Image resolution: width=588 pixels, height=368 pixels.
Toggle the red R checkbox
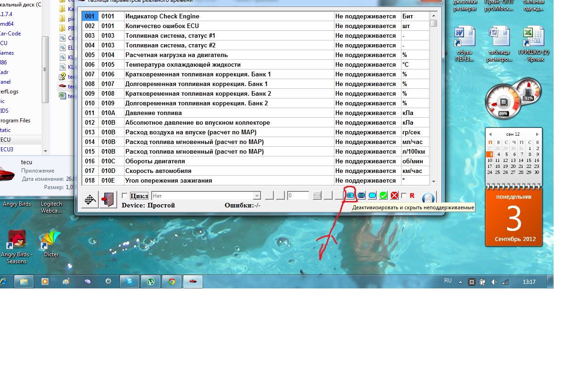pyautogui.click(x=404, y=195)
